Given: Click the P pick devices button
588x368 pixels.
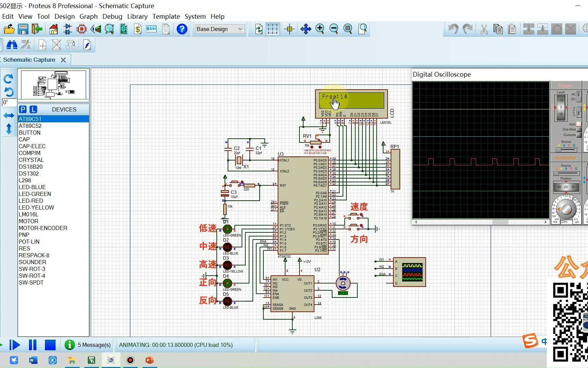Looking at the screenshot, I should tap(23, 109).
